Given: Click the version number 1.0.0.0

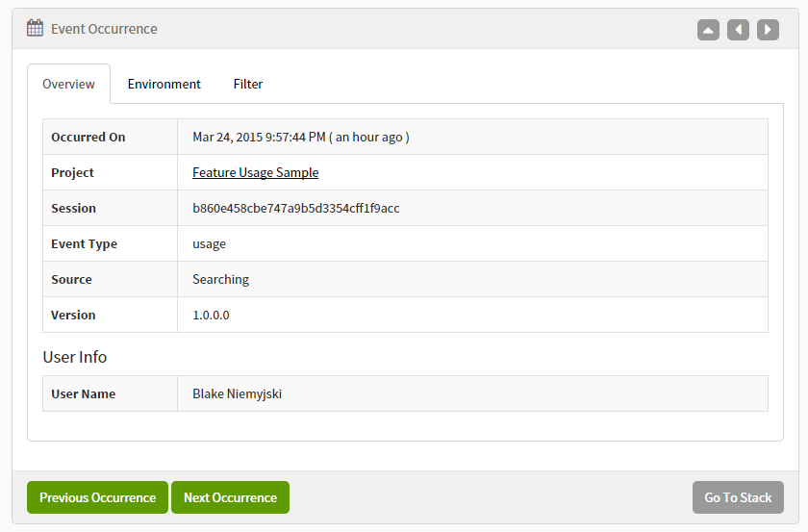Looking at the screenshot, I should [211, 315].
